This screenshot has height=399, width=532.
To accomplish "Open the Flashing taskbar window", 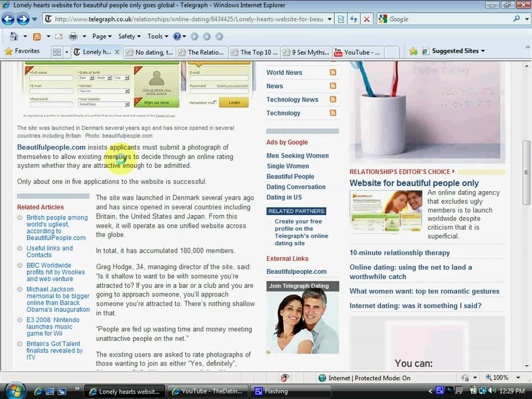I will tap(290, 391).
